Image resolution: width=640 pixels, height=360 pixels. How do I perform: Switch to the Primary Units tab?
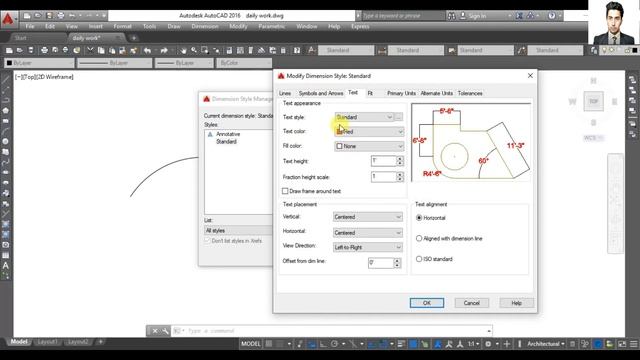click(401, 93)
